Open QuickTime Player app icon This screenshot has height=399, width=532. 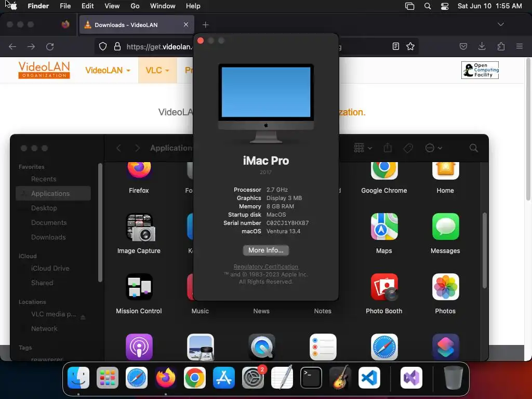coord(262,347)
